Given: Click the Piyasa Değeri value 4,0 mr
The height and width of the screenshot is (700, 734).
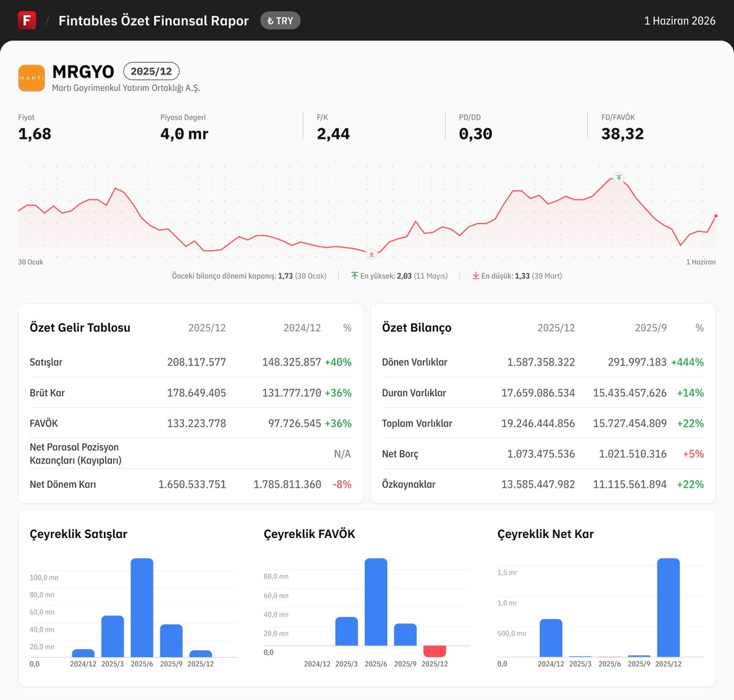Looking at the screenshot, I should coord(184,134).
